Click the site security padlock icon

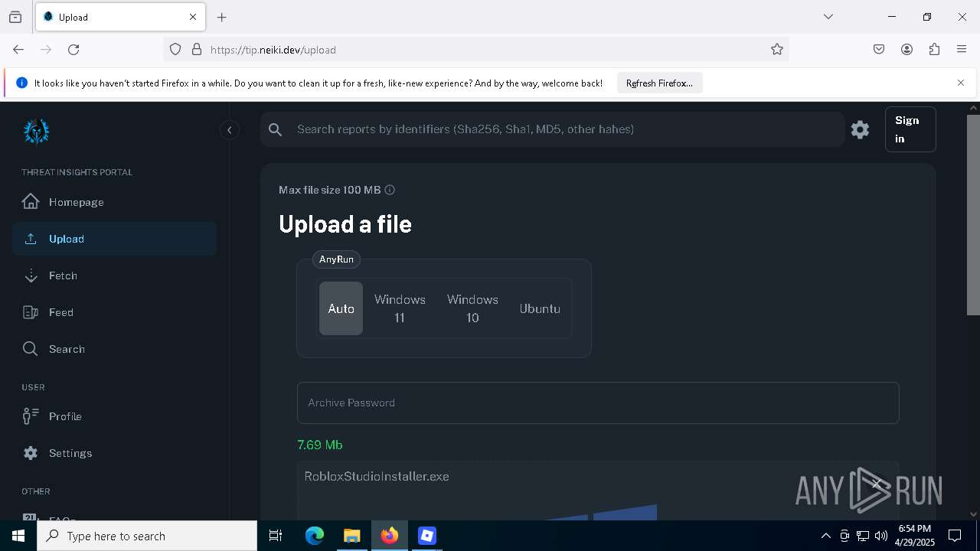(197, 49)
